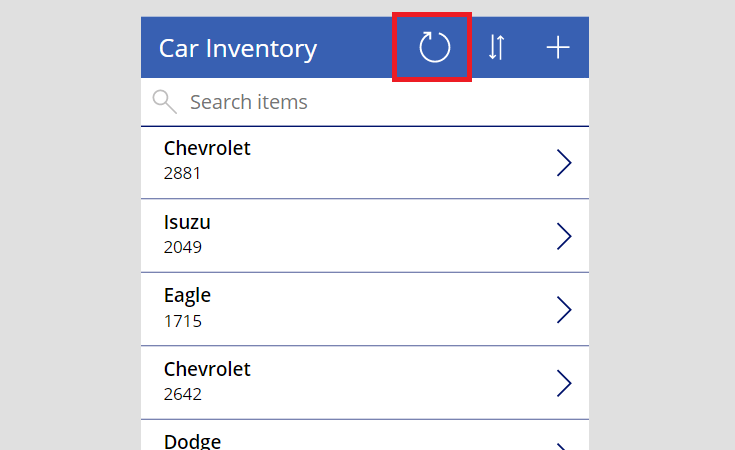Click the 2049 subtitle text
The width and height of the screenshot is (735, 450).
[183, 247]
